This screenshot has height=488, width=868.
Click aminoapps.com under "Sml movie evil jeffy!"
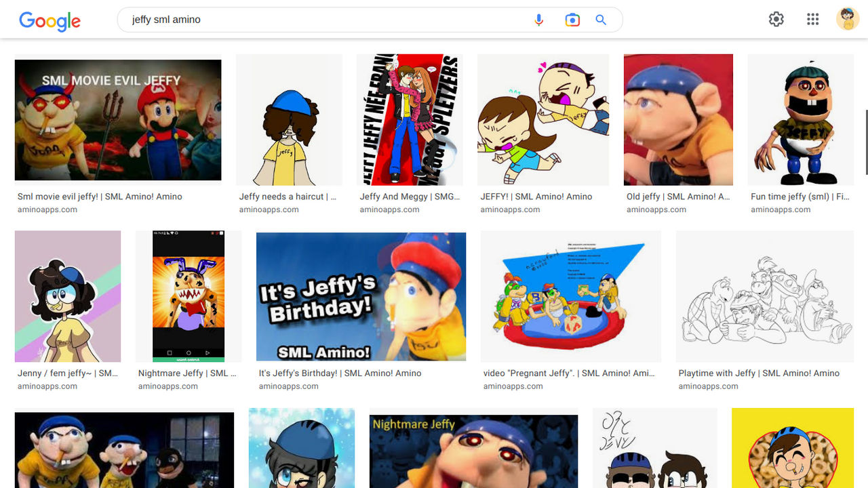[x=47, y=210]
